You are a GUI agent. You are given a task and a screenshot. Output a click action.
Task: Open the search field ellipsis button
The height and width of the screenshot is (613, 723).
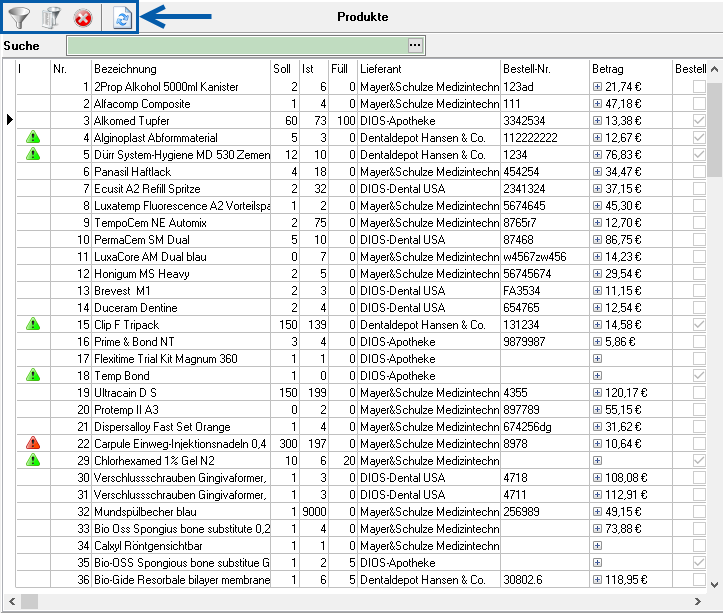point(415,45)
